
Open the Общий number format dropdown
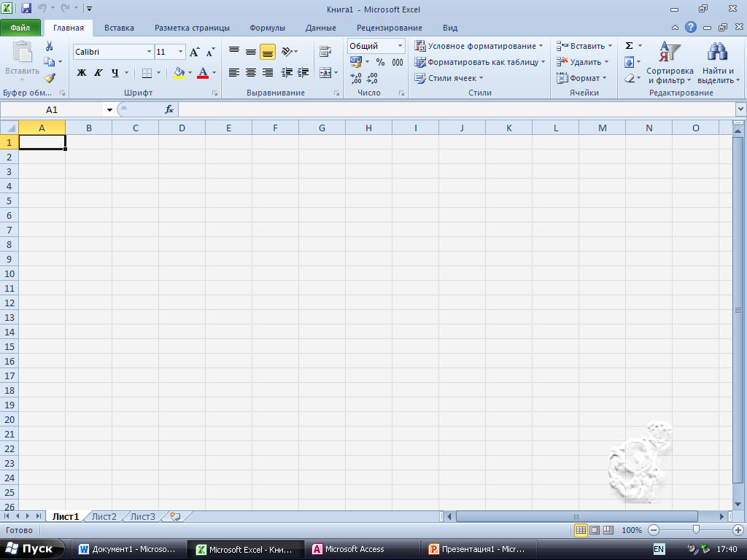400,46
